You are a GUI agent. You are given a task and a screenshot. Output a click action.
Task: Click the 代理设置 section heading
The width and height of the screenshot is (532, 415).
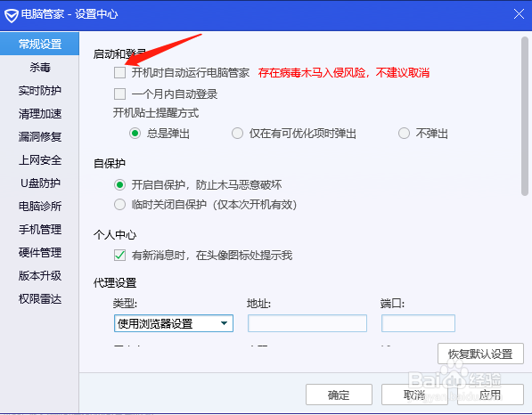point(115,283)
